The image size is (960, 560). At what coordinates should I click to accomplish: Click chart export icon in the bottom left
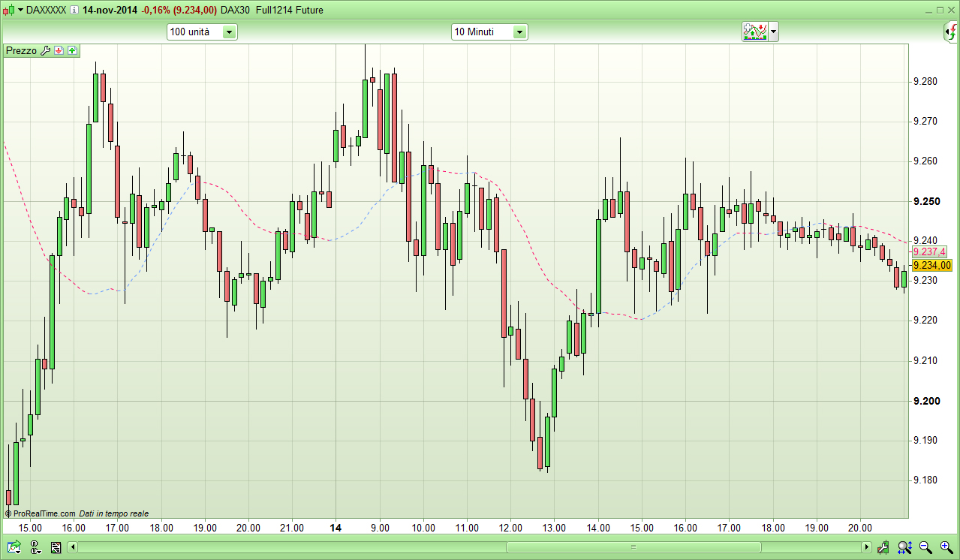[14, 548]
